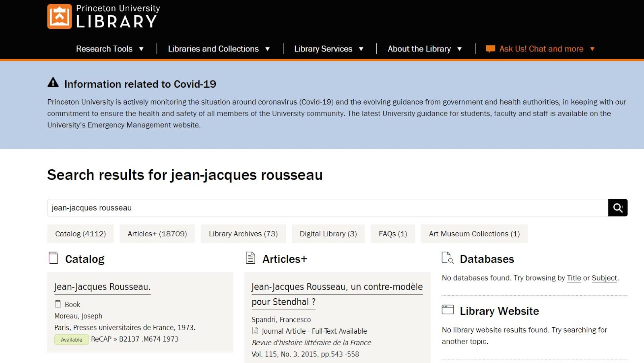The height and width of the screenshot is (363, 644).
Task: Select the Catalog (4112) results tab
Action: (80, 234)
